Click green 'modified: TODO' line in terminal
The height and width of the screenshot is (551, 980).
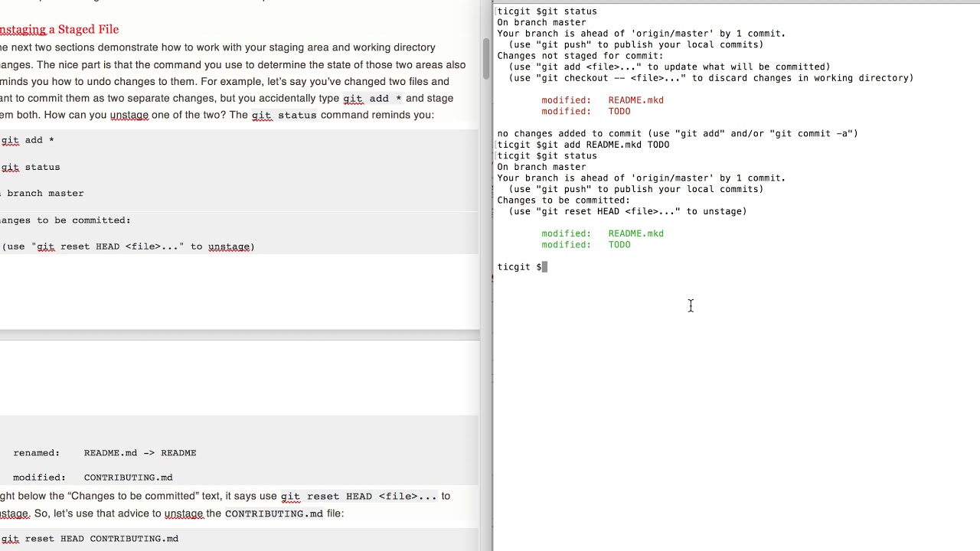(x=586, y=245)
